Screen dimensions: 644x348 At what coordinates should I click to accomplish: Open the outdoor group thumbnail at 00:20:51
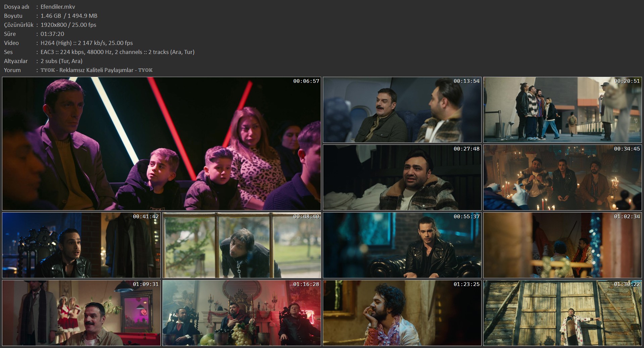tap(562, 110)
